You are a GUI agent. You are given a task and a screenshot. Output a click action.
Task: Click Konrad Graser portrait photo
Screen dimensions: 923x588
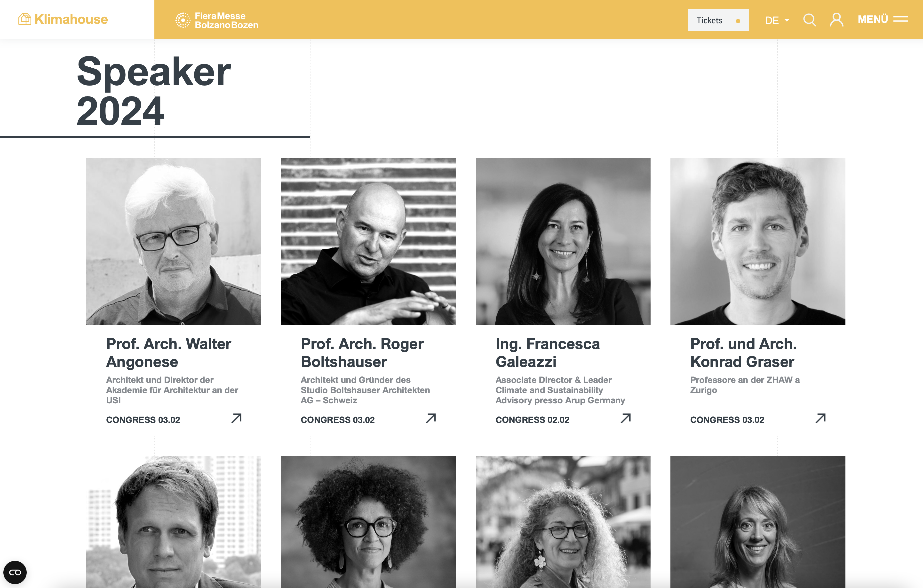[x=758, y=241]
